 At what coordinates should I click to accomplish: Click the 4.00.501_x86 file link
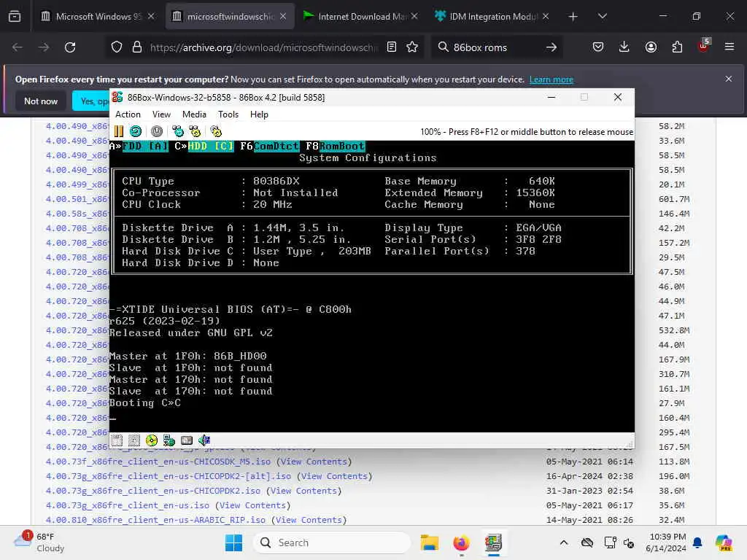77,199
